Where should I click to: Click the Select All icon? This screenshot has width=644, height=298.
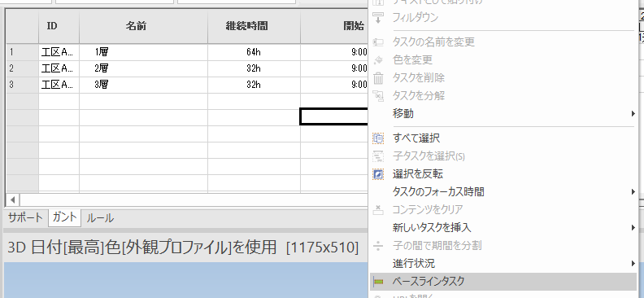point(378,138)
